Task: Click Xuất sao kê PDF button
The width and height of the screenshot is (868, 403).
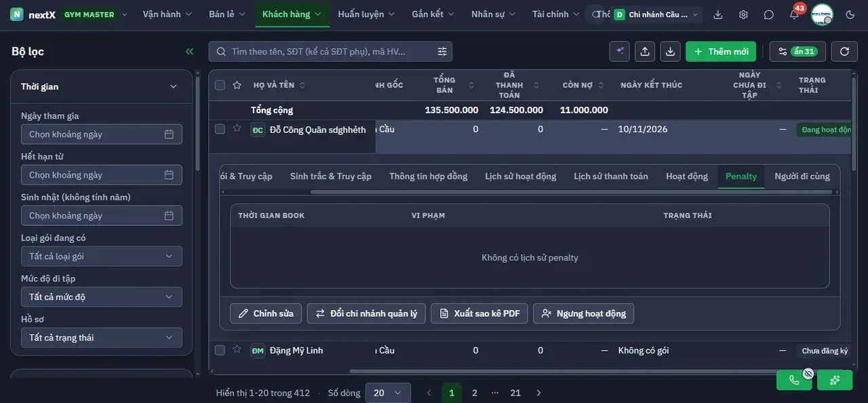Action: pos(479,313)
